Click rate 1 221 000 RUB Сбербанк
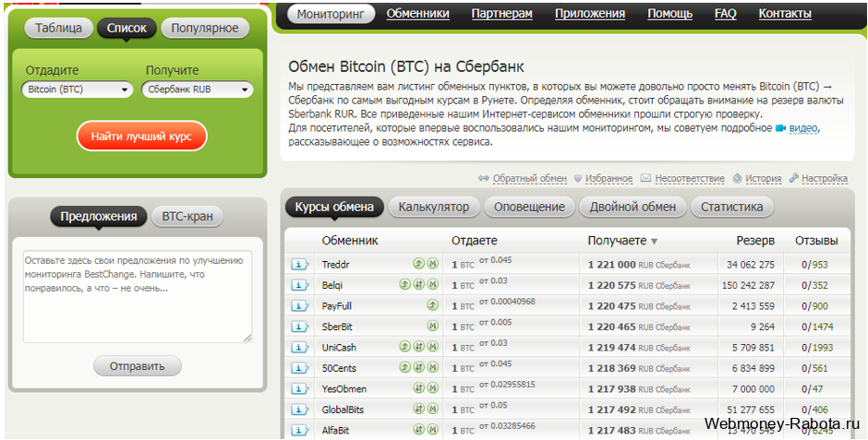Image resolution: width=868 pixels, height=440 pixels. (x=639, y=265)
